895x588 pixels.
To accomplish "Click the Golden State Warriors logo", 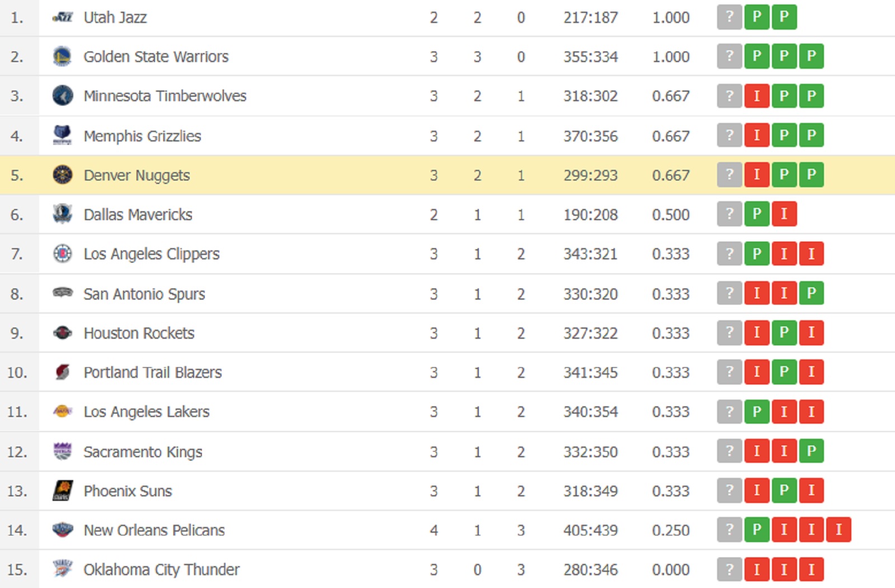I will point(63,56).
